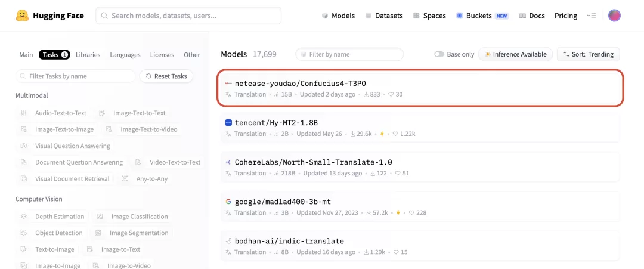Select the Tasks filter tab
The image size is (644, 269).
[x=54, y=55]
